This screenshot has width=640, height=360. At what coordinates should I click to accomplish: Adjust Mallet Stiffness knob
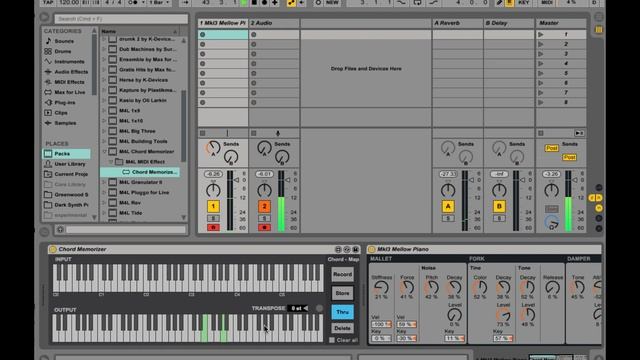click(x=381, y=288)
